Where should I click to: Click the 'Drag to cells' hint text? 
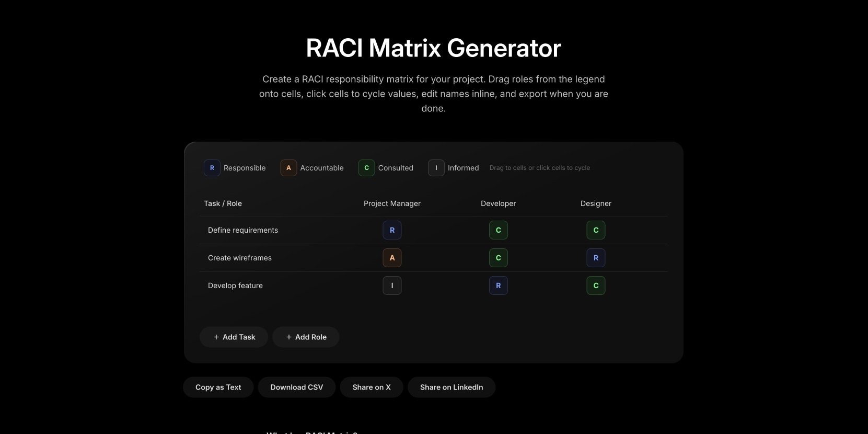pos(539,168)
